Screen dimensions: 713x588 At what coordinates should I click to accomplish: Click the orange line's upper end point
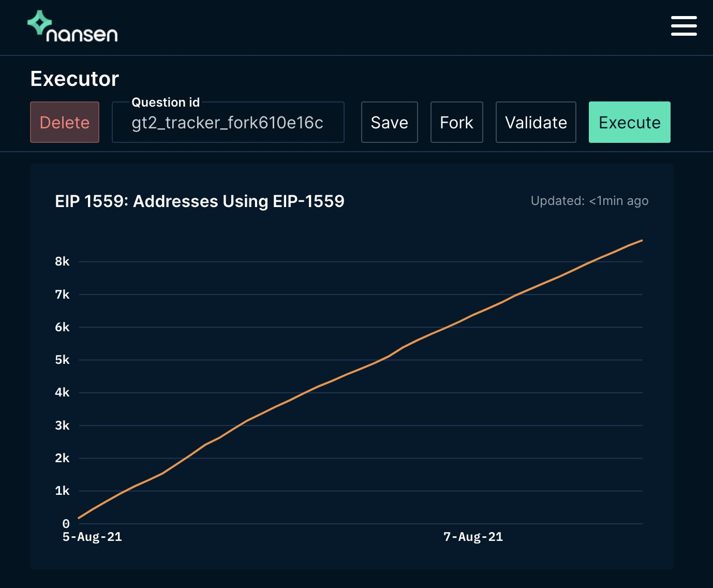(642, 240)
